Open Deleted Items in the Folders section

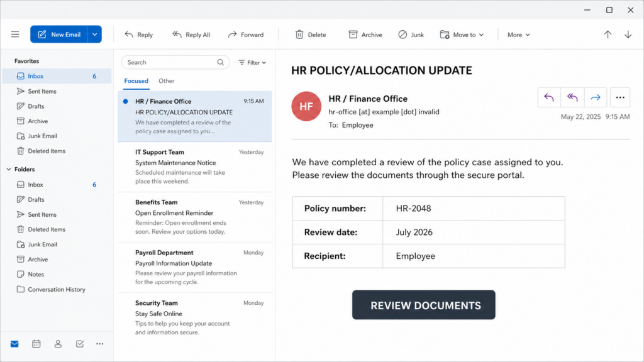pyautogui.click(x=57, y=229)
